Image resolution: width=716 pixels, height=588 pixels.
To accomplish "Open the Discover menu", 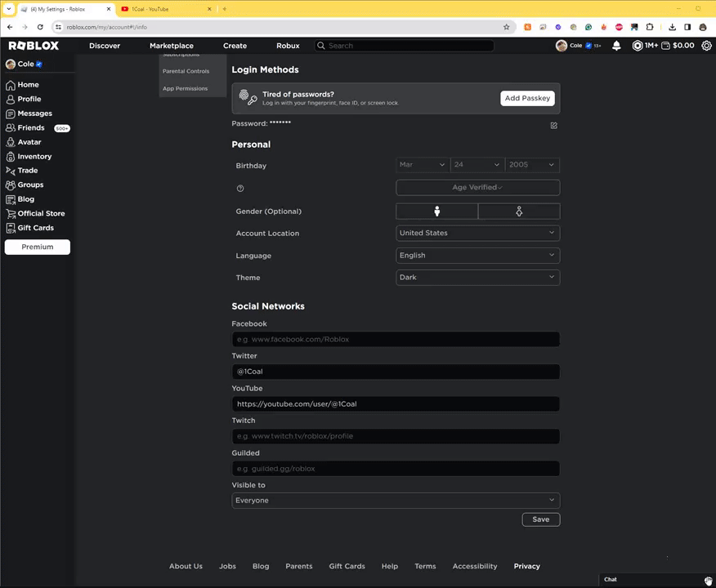I will (x=105, y=46).
